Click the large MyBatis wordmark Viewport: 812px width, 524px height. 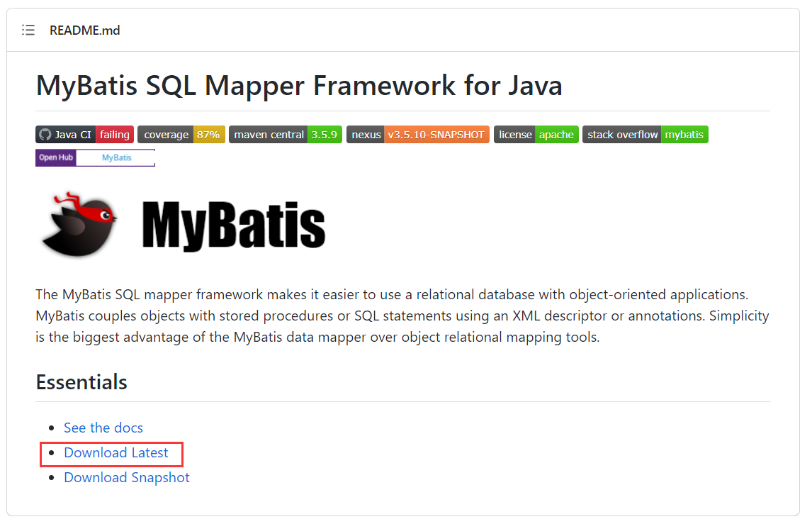pyautogui.click(x=234, y=225)
